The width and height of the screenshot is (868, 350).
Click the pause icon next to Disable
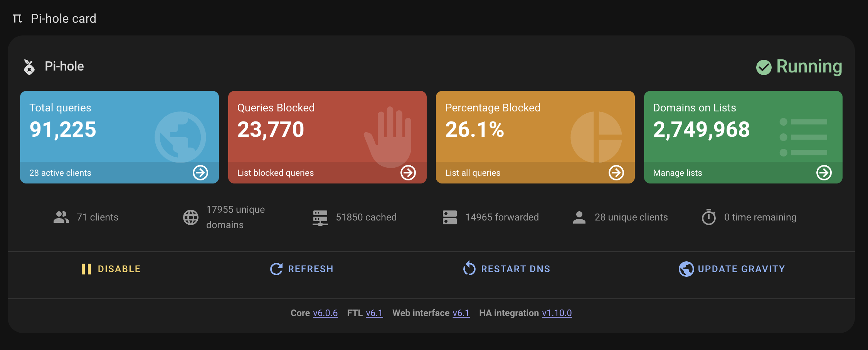[86, 269]
